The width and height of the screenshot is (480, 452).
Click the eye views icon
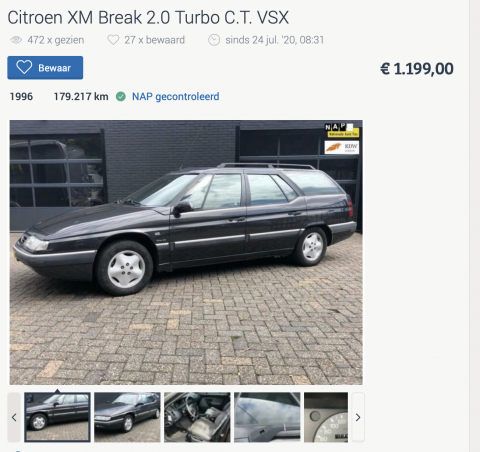tap(16, 40)
